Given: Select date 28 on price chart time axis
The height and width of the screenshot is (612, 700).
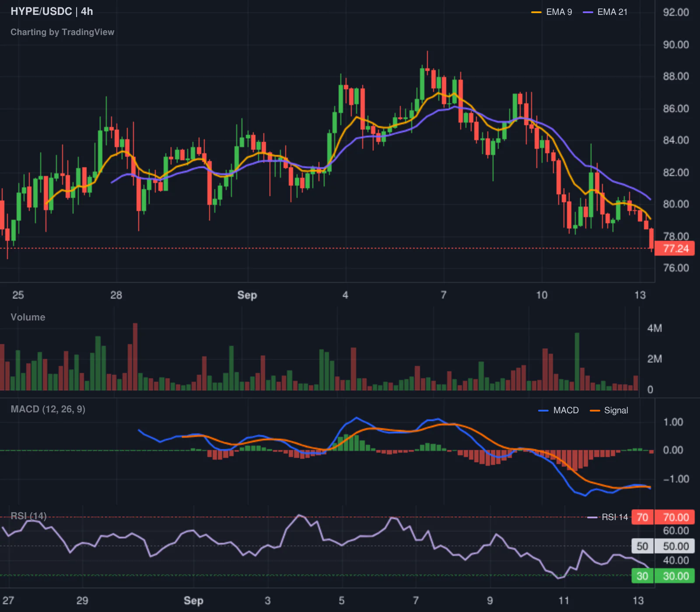Looking at the screenshot, I should [x=116, y=295].
